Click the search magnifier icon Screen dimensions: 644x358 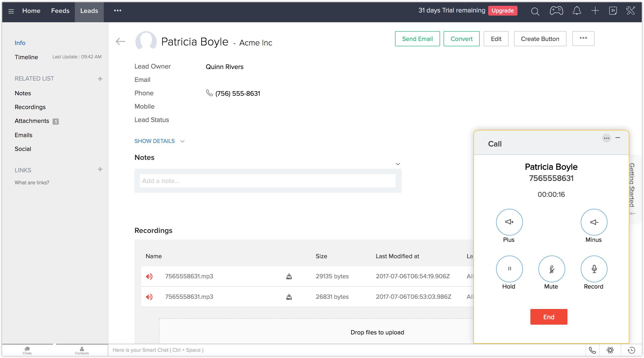click(x=535, y=11)
